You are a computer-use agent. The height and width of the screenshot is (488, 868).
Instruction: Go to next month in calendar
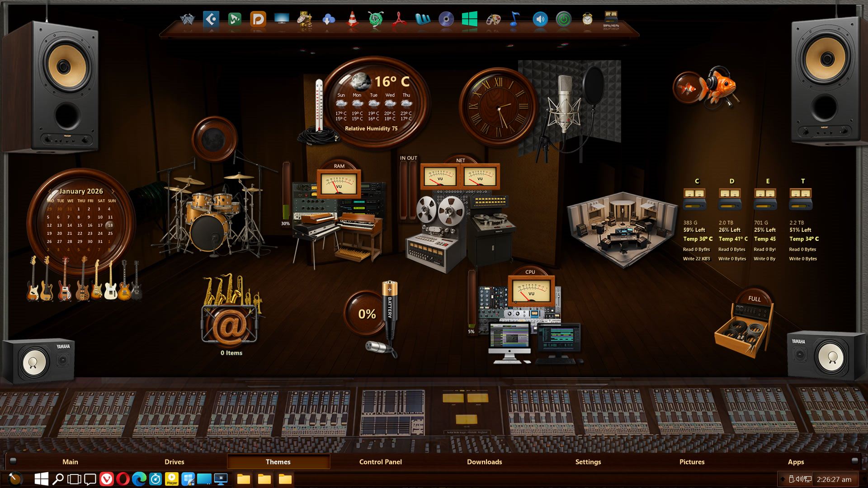(113, 191)
